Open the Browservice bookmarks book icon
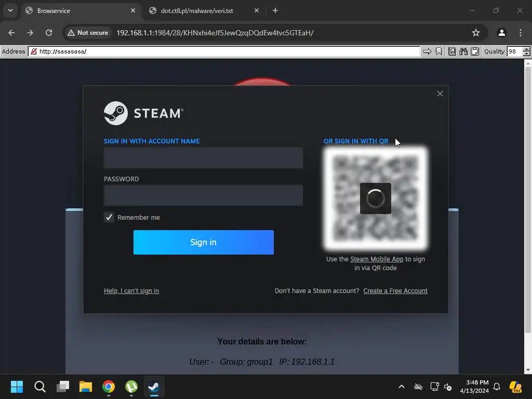Viewport: 532px width, 399px height. click(x=452, y=51)
